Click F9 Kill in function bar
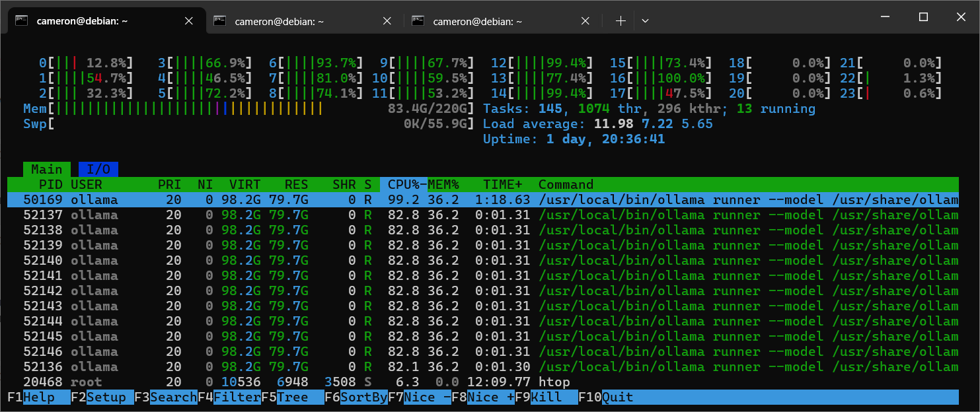Image resolution: width=980 pixels, height=412 pixels. 546,397
